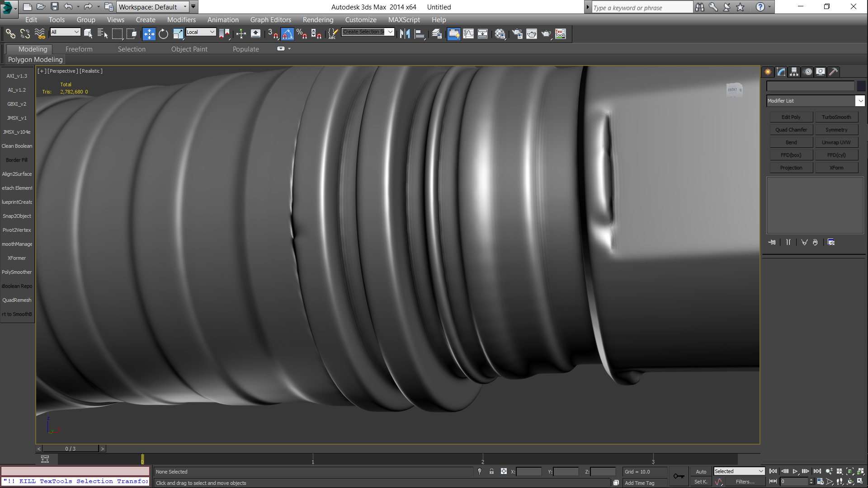The height and width of the screenshot is (488, 868).
Task: Open the Schematic View icon
Action: (x=482, y=34)
